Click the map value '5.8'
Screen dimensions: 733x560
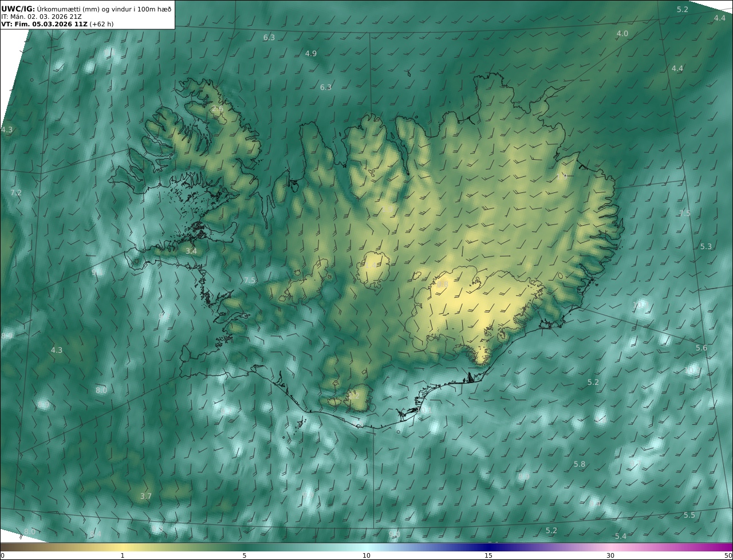580,464
